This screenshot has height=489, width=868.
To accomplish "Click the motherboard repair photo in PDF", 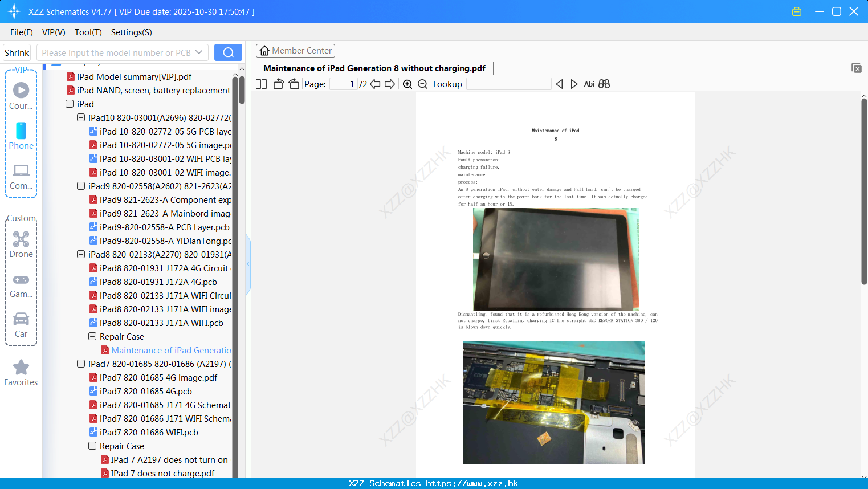I will 554,402.
